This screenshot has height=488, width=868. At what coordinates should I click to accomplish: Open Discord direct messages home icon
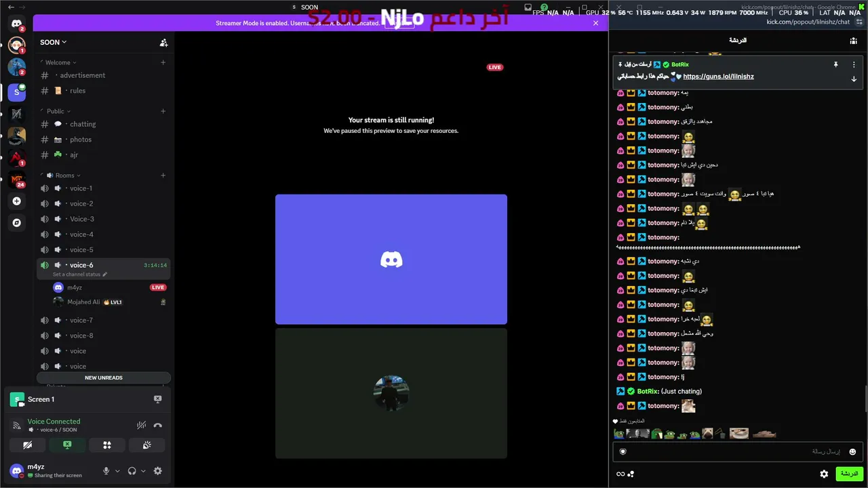(17, 24)
